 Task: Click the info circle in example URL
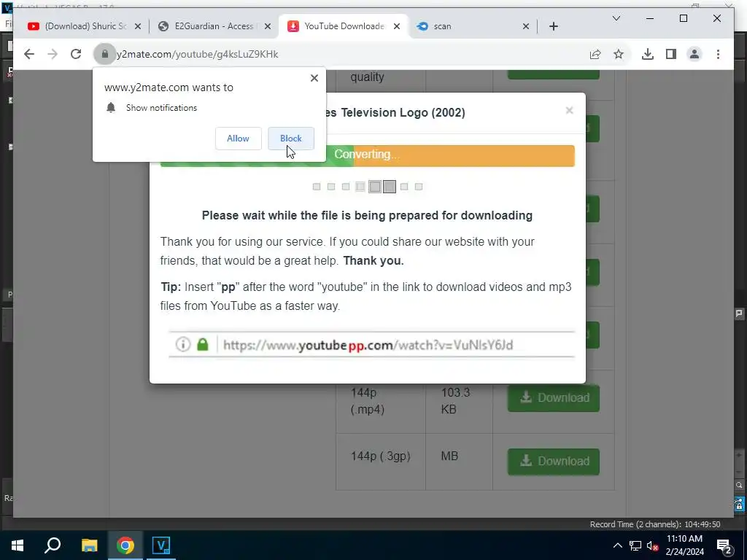[x=183, y=344]
